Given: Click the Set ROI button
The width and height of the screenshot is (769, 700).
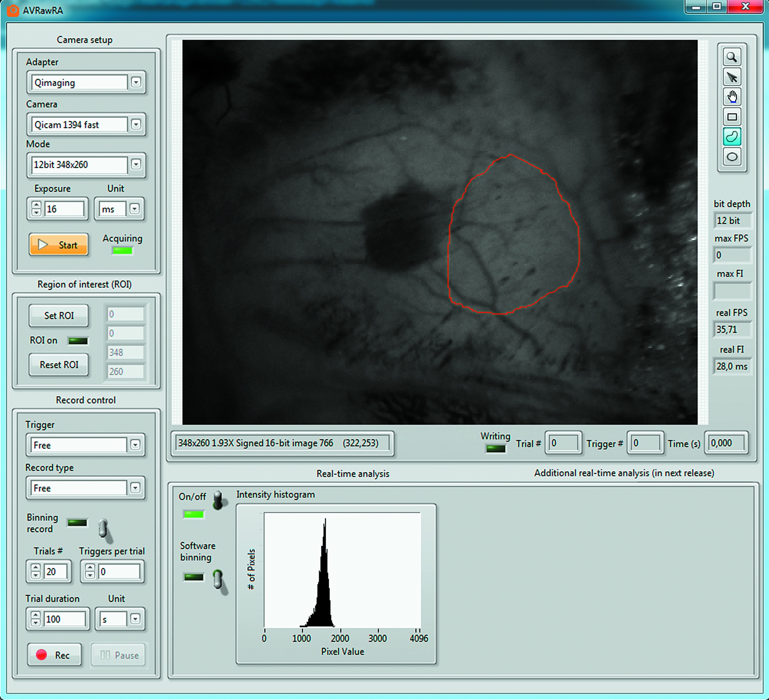Looking at the screenshot, I should coord(59,316).
